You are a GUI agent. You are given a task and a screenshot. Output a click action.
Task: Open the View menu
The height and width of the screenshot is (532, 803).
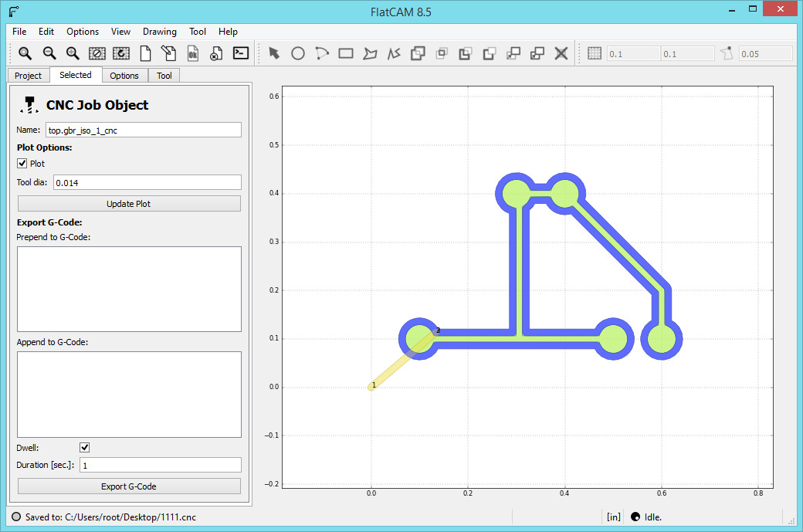tap(121, 31)
